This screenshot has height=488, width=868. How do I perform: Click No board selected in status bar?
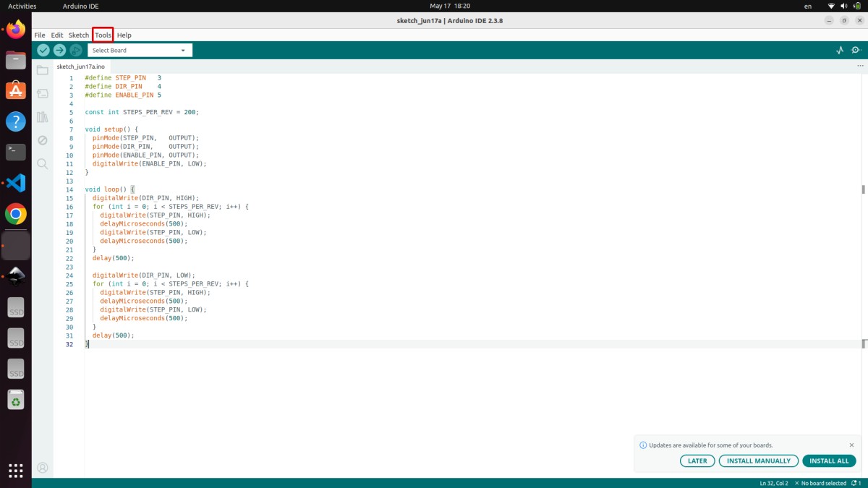click(x=821, y=483)
